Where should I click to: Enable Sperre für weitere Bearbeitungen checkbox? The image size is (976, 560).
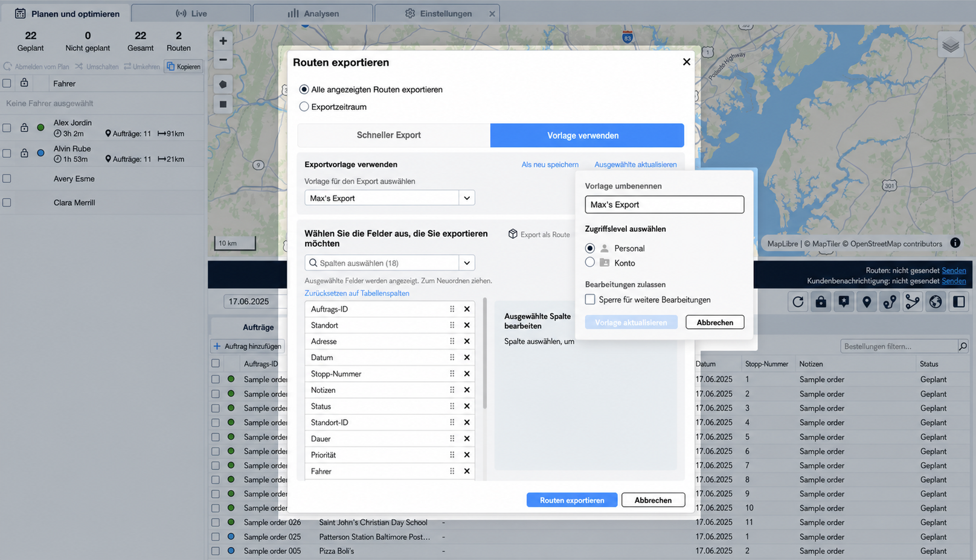pos(590,299)
